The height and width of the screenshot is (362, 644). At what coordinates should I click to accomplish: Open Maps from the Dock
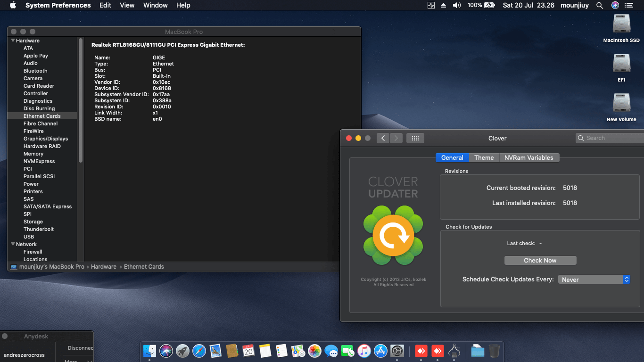(298, 351)
